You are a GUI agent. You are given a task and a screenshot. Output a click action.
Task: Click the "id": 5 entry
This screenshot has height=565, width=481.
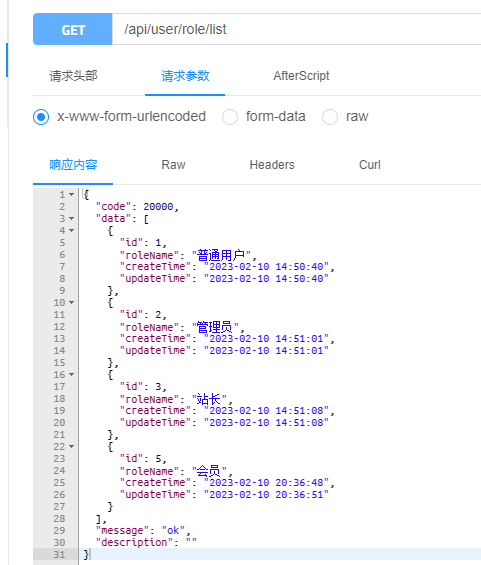click(x=143, y=459)
